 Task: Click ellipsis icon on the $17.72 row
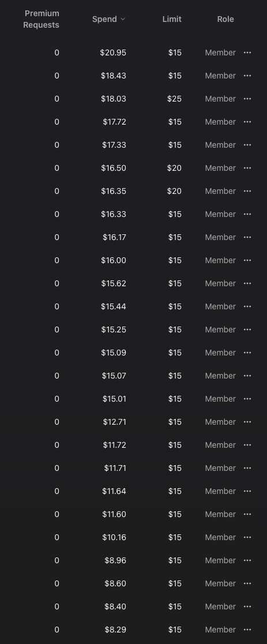pos(247,122)
